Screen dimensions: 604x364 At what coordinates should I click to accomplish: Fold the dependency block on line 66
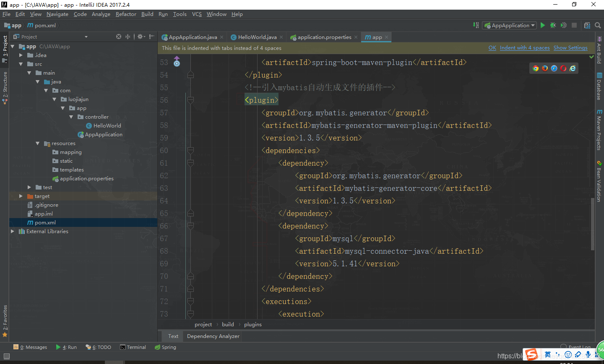190,226
